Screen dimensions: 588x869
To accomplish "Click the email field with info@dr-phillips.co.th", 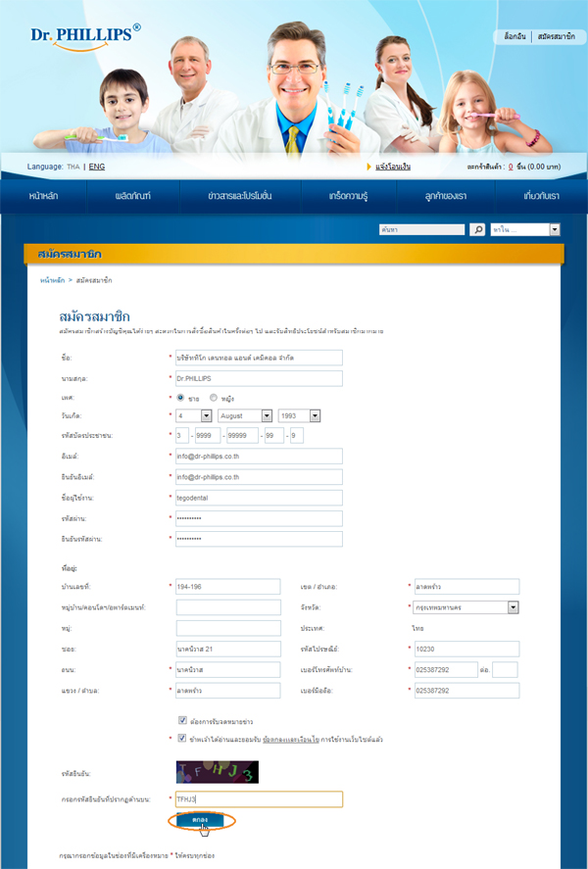I will 259,457.
